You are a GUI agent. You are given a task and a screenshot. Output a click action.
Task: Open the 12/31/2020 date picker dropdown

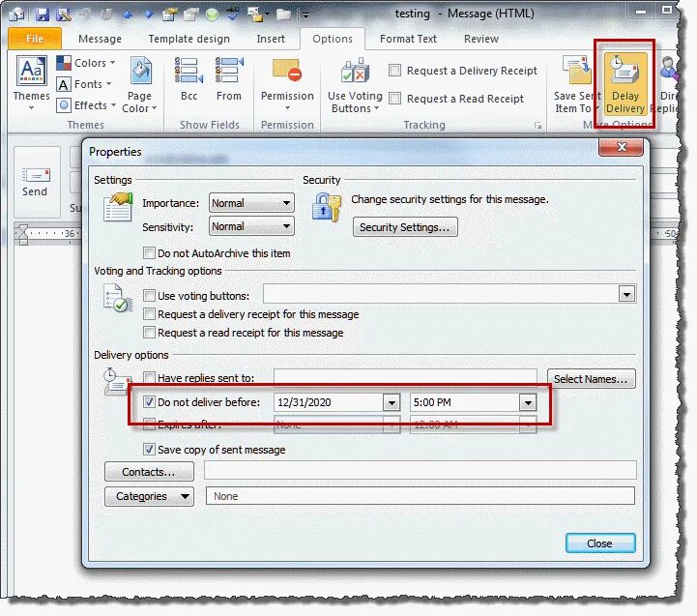pyautogui.click(x=392, y=402)
